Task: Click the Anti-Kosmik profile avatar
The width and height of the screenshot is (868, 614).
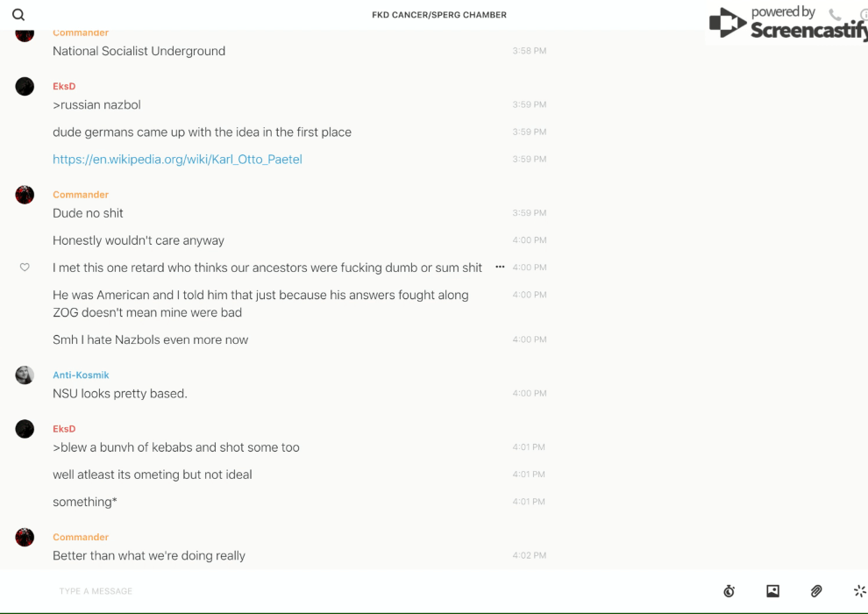Action: click(25, 375)
